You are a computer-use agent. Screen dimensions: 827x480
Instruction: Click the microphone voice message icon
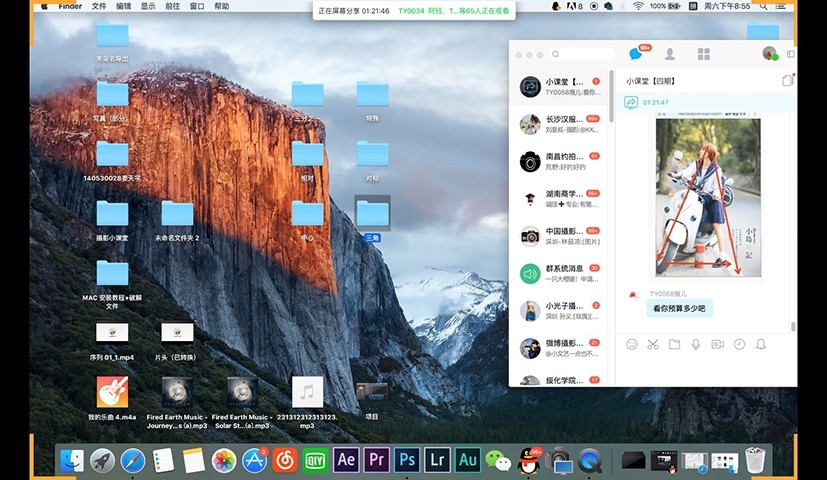(x=696, y=344)
